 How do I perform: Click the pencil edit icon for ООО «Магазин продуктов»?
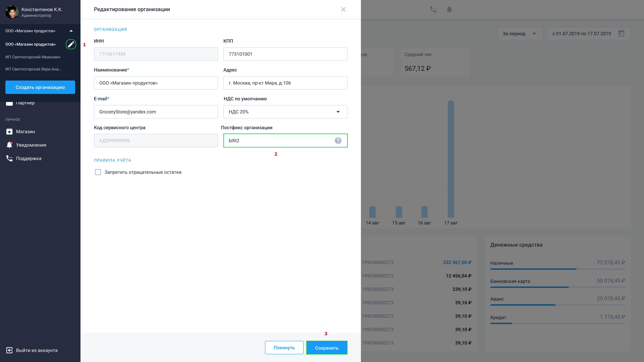[x=71, y=44]
